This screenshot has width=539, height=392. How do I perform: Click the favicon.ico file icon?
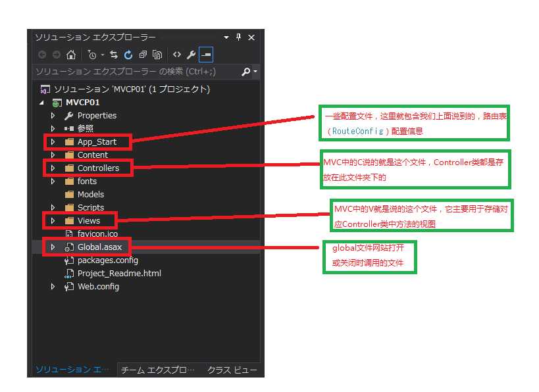point(69,234)
